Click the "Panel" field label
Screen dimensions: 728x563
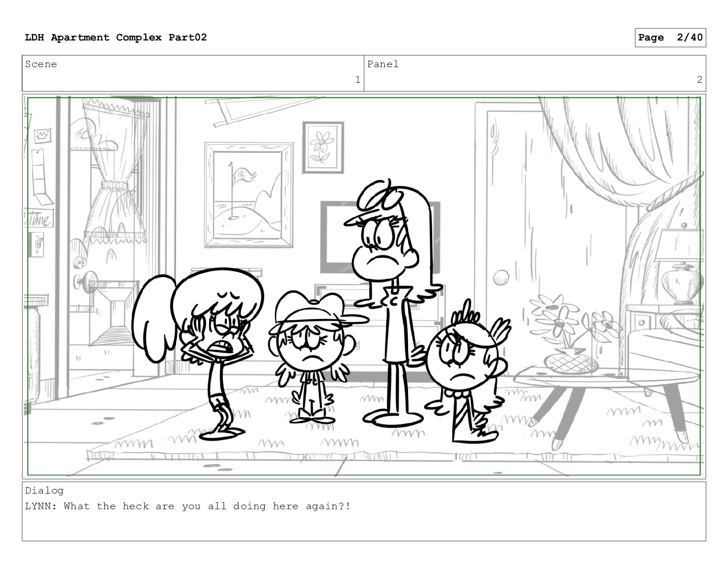click(383, 64)
